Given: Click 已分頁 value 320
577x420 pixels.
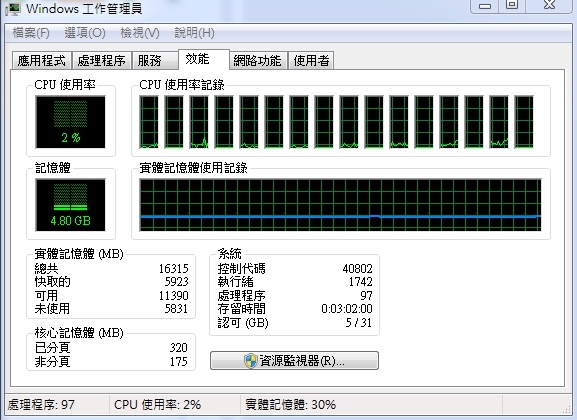Looking at the screenshot, I should click(178, 347).
